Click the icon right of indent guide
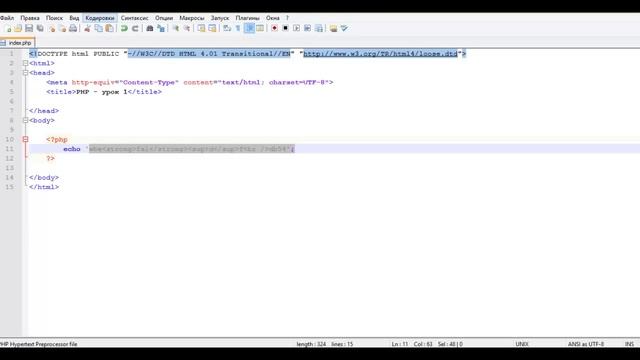 [260, 28]
